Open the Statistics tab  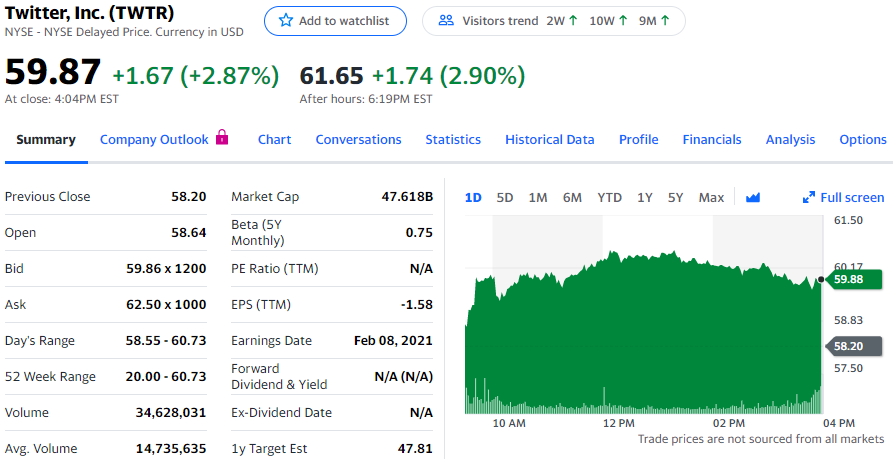453,140
